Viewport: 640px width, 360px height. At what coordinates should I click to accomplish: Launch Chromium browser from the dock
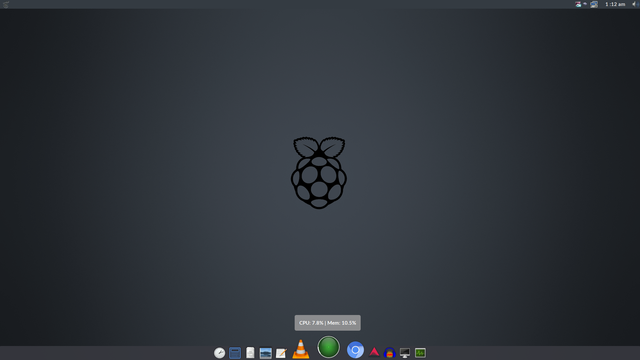(356, 350)
